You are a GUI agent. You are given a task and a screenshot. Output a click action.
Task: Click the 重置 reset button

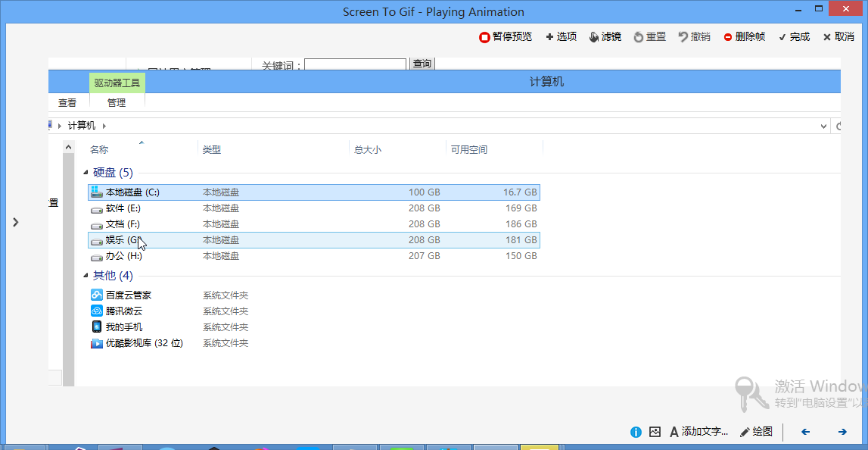coord(650,37)
